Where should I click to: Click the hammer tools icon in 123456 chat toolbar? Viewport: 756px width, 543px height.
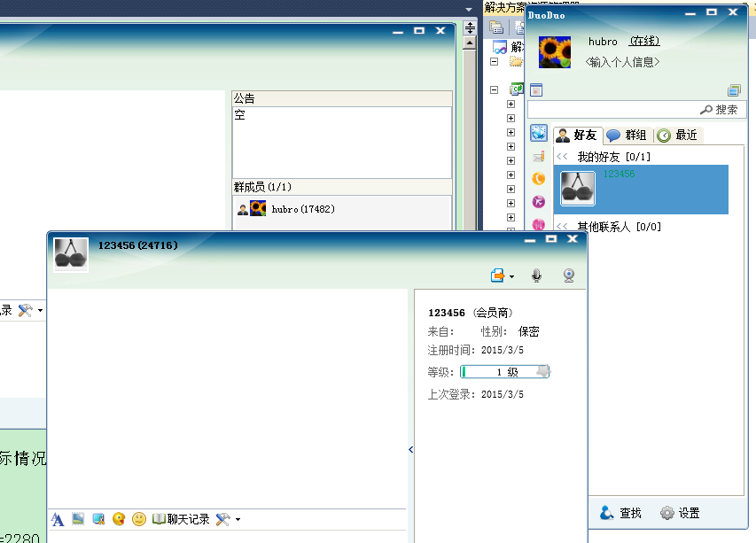(x=222, y=519)
